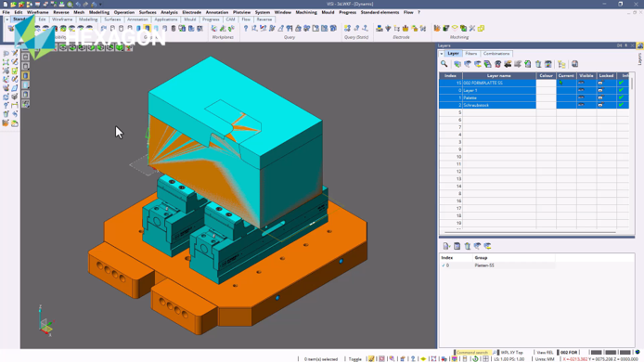The width and height of the screenshot is (644, 362).
Task: Toggle visibility of Layer 1
Action: coord(581,90)
